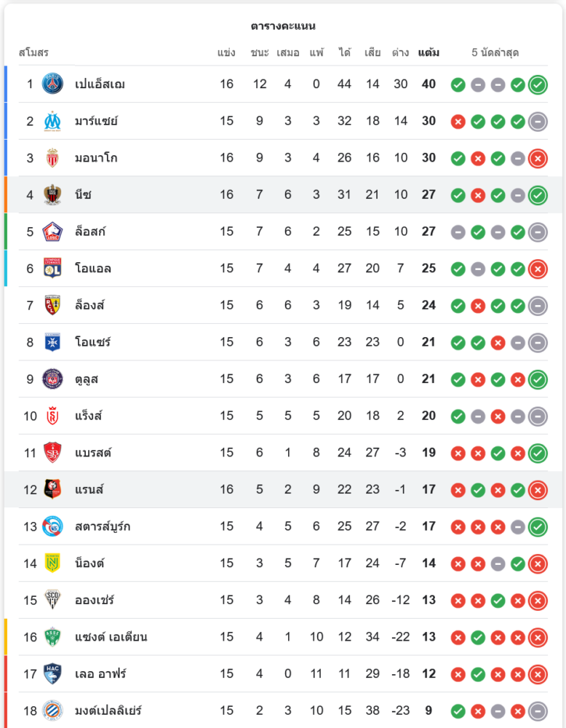Click the Nice club crest icon

[x=52, y=194]
